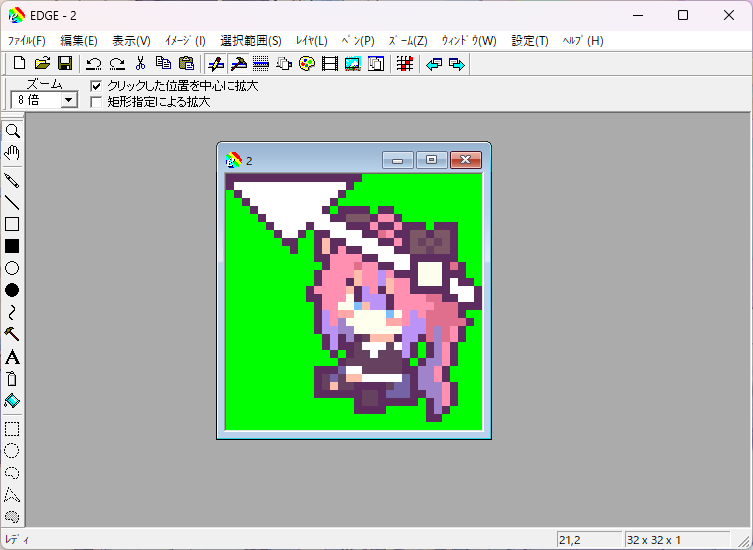Select the straight Line tool
The height and width of the screenshot is (550, 753).
pyautogui.click(x=12, y=202)
